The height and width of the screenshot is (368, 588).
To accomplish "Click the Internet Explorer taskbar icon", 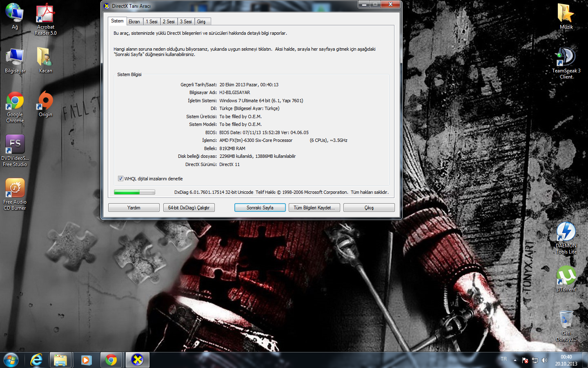I will point(36,360).
